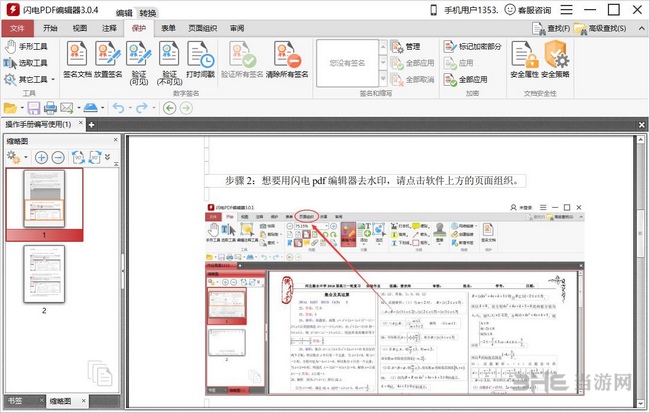This screenshot has width=650, height=413.
Task: Click the 编辑 mode tab in title bar
Action: [124, 13]
